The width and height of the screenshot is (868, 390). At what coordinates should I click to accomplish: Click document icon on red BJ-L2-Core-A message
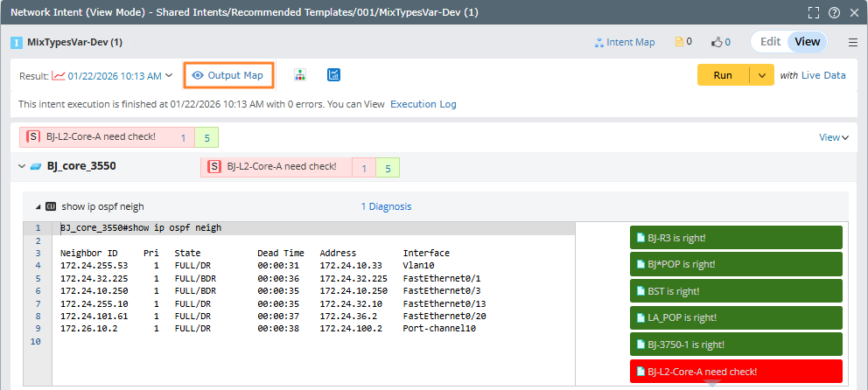[x=641, y=371]
